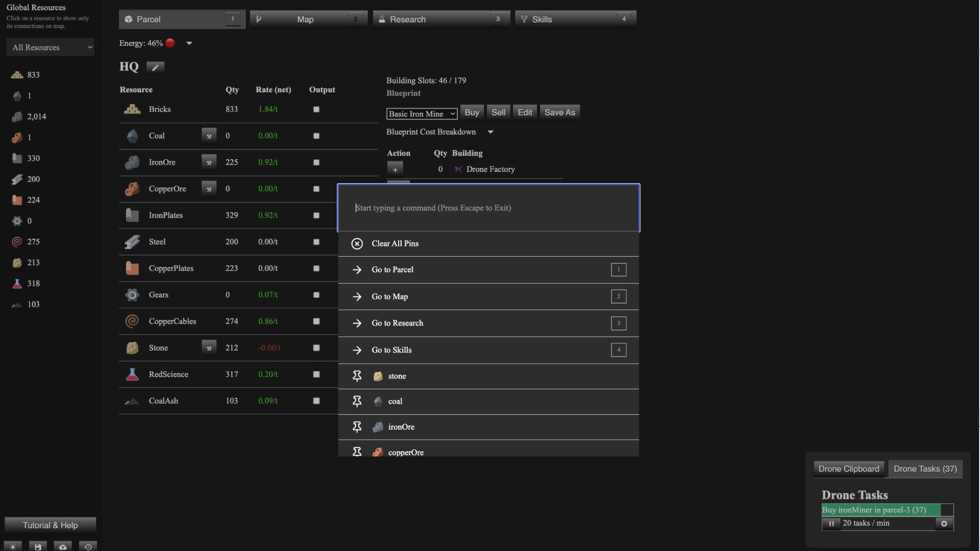Click the red energy status indicator
The image size is (980, 551).
click(x=170, y=43)
